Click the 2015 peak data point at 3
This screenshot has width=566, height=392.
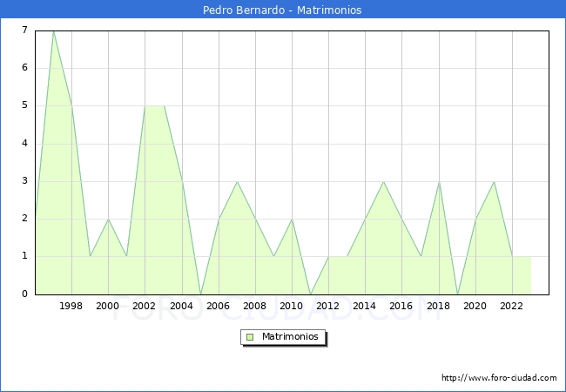point(384,181)
